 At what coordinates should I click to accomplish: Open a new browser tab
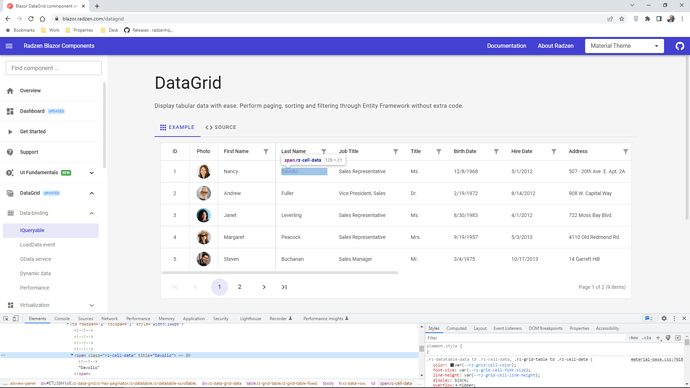(x=97, y=6)
